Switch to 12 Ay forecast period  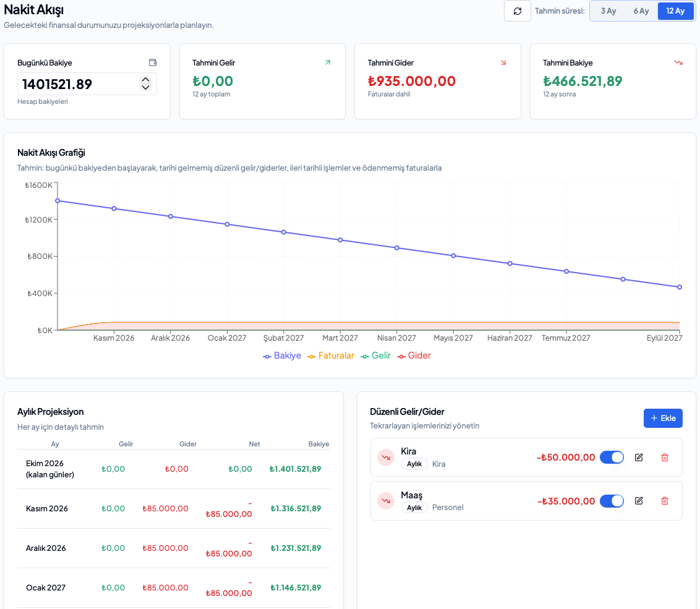(x=675, y=11)
